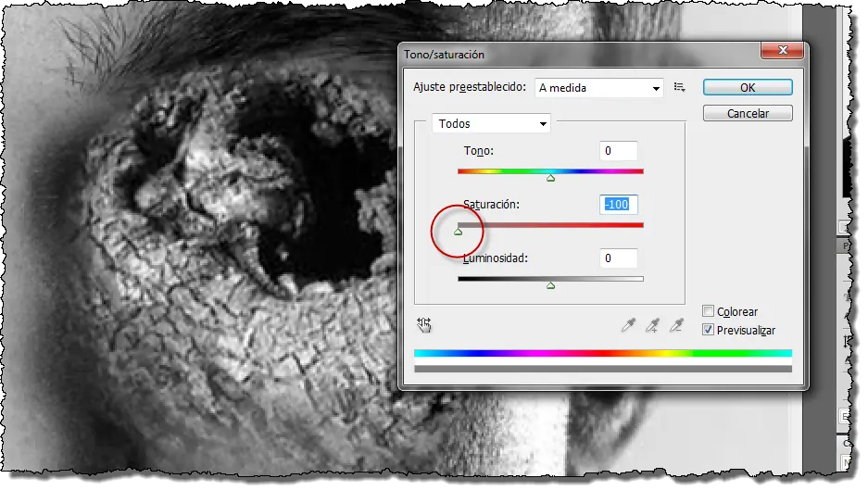Click the Saturación value field

point(618,204)
